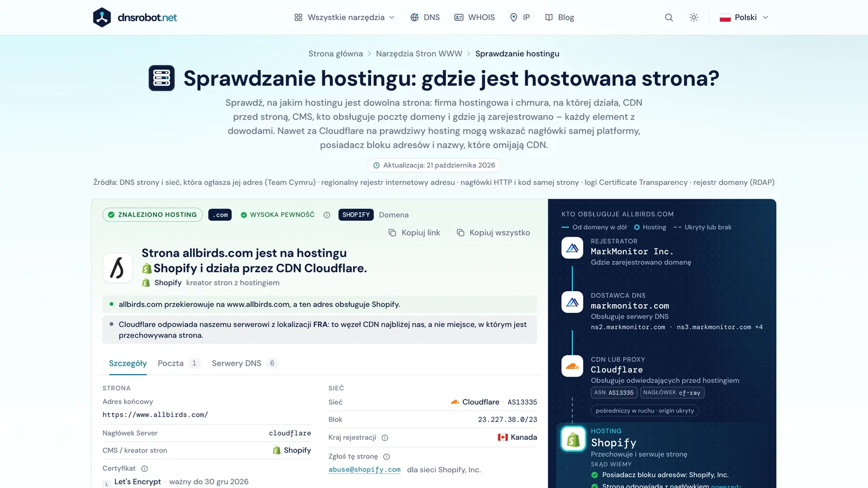Select the Szczegóły tab

point(128,363)
